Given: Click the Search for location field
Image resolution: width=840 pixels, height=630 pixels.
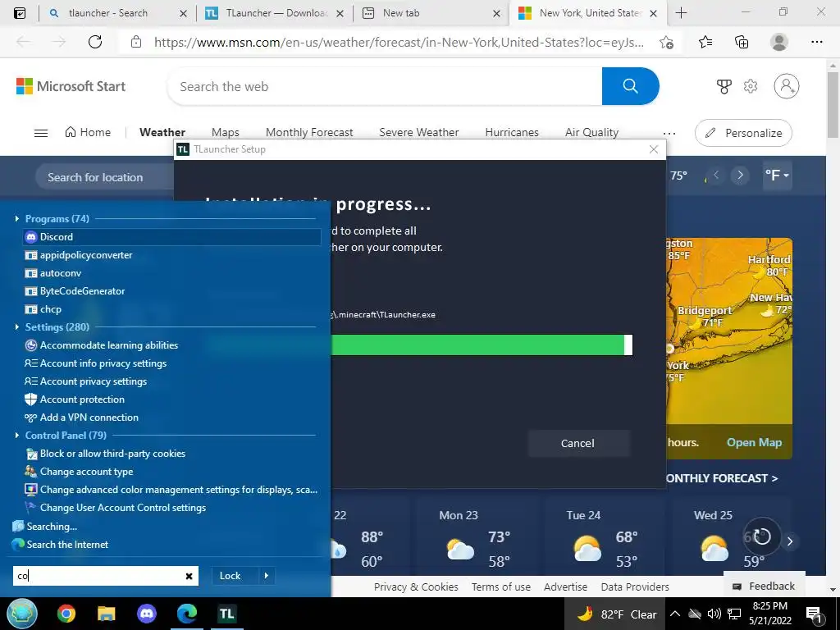Looking at the screenshot, I should [104, 177].
